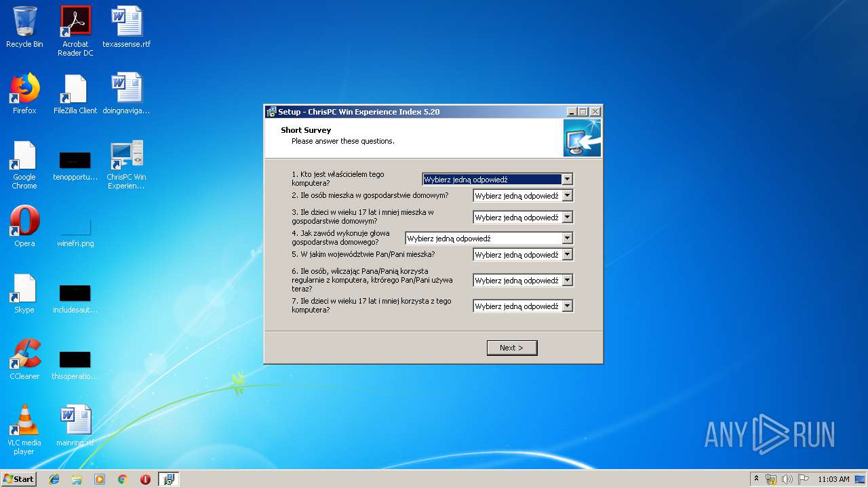This screenshot has width=868, height=488.
Task: Select the texassense.rtf document icon
Action: (126, 27)
